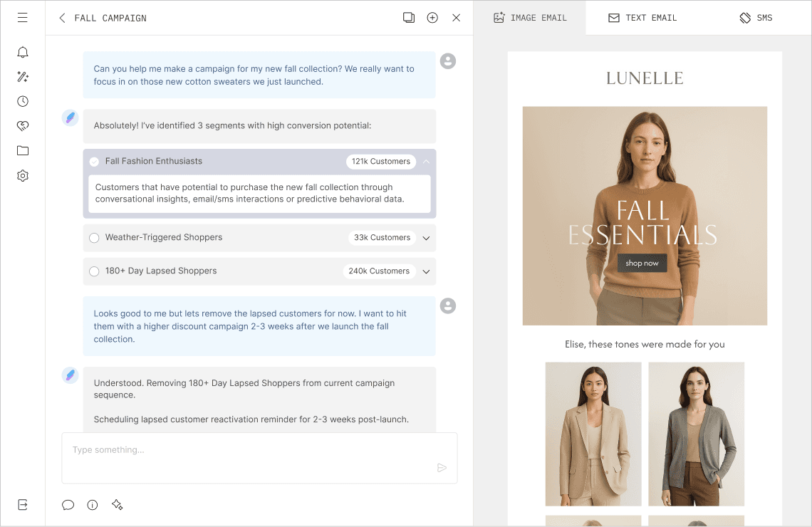Click the chat bubble icon below input

(68, 505)
